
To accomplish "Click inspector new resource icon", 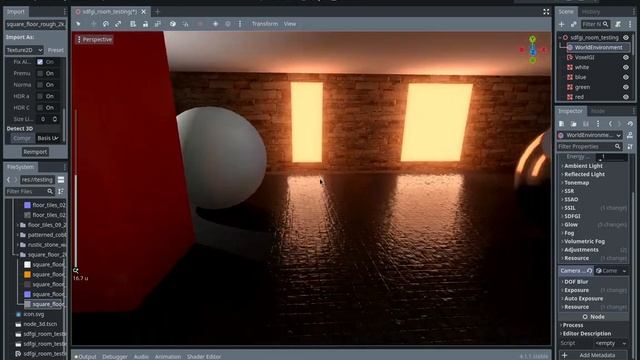I will (562, 124).
